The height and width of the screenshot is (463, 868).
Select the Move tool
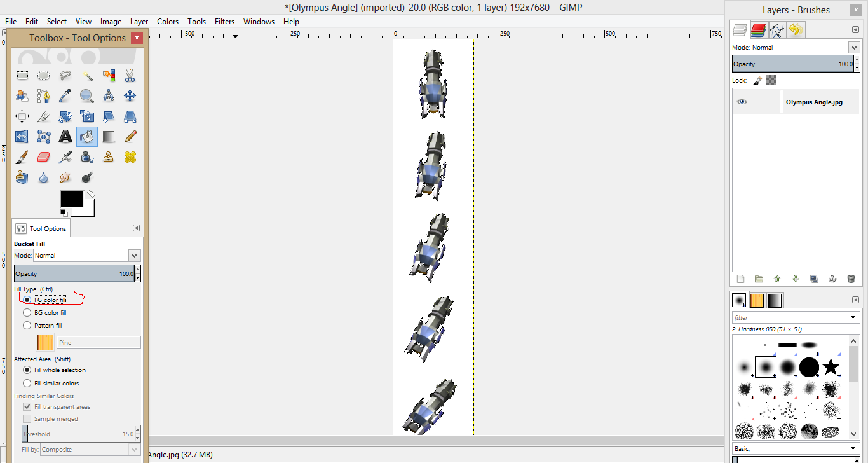(x=130, y=96)
